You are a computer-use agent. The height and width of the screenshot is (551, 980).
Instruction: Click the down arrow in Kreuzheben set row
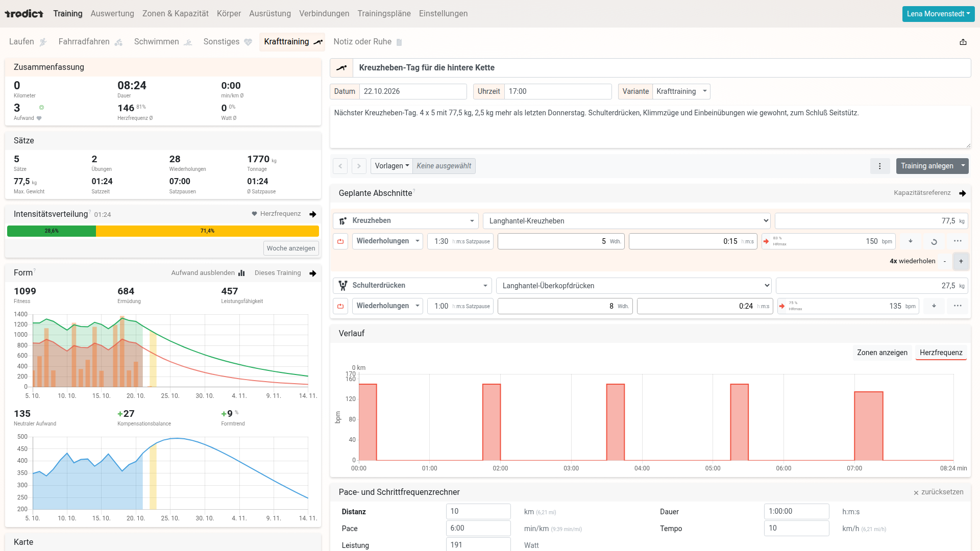tap(911, 241)
